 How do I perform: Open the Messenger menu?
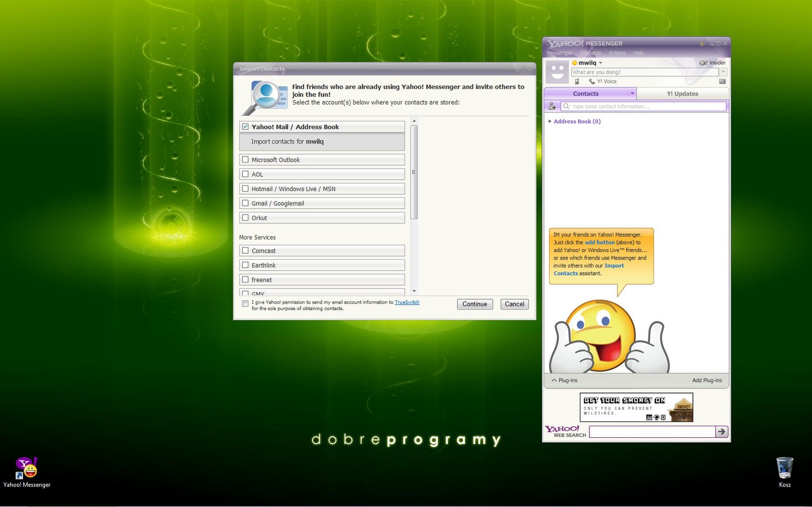[x=559, y=53]
